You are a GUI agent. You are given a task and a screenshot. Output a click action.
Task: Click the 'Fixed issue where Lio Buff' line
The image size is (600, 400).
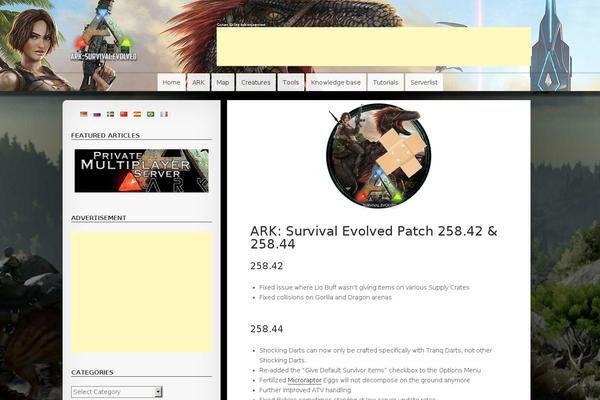point(364,287)
